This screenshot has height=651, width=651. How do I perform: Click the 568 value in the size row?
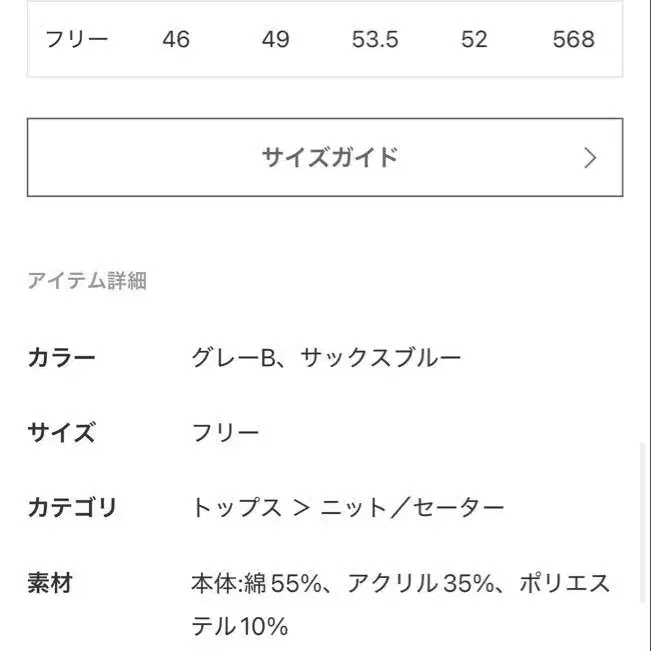[x=573, y=40]
